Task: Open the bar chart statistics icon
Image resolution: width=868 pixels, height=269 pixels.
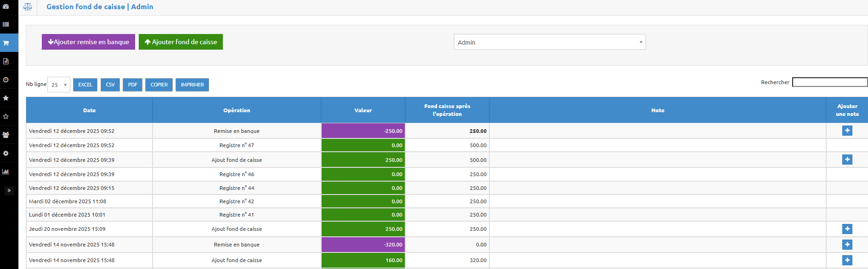Action: tap(6, 172)
